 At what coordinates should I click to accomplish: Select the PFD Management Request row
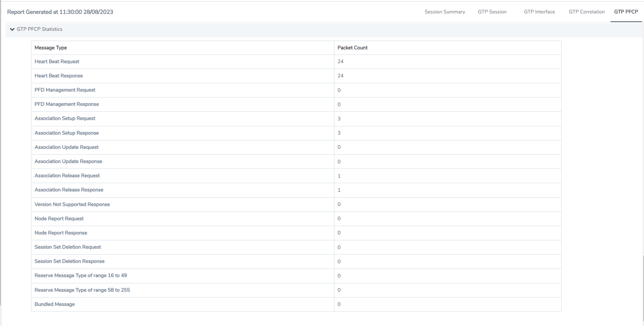point(65,90)
